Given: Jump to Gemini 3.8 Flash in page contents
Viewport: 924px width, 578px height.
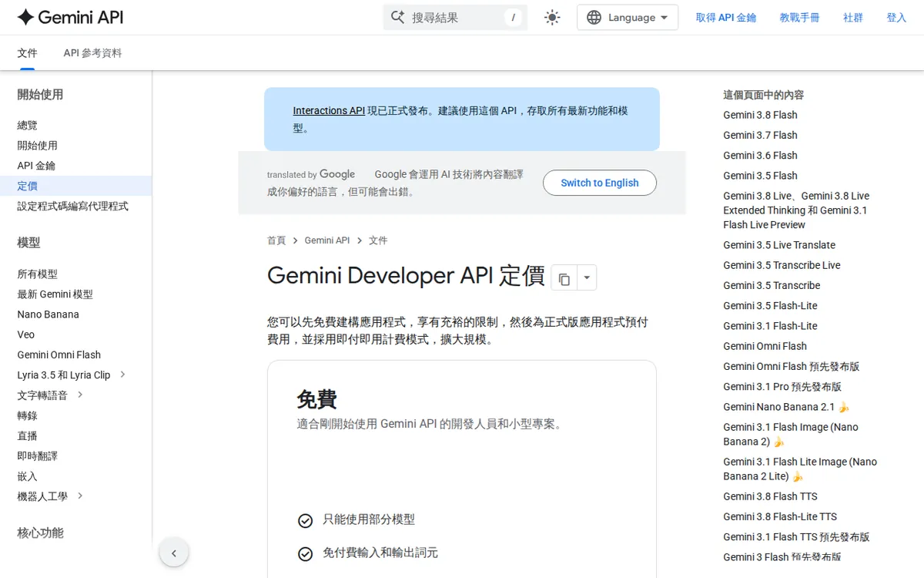Looking at the screenshot, I should [x=760, y=115].
